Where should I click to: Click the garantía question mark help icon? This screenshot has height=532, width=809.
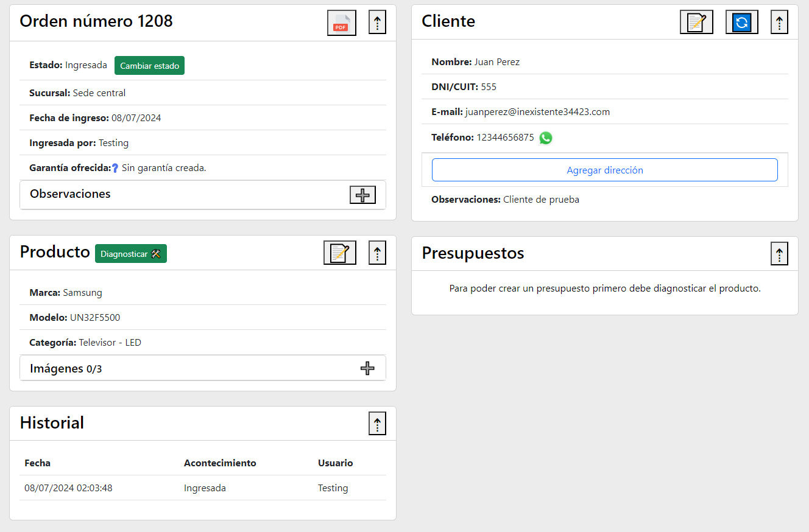pos(115,167)
